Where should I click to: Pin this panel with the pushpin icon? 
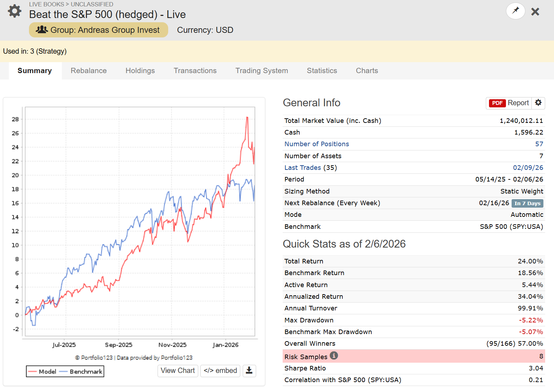[x=515, y=11]
